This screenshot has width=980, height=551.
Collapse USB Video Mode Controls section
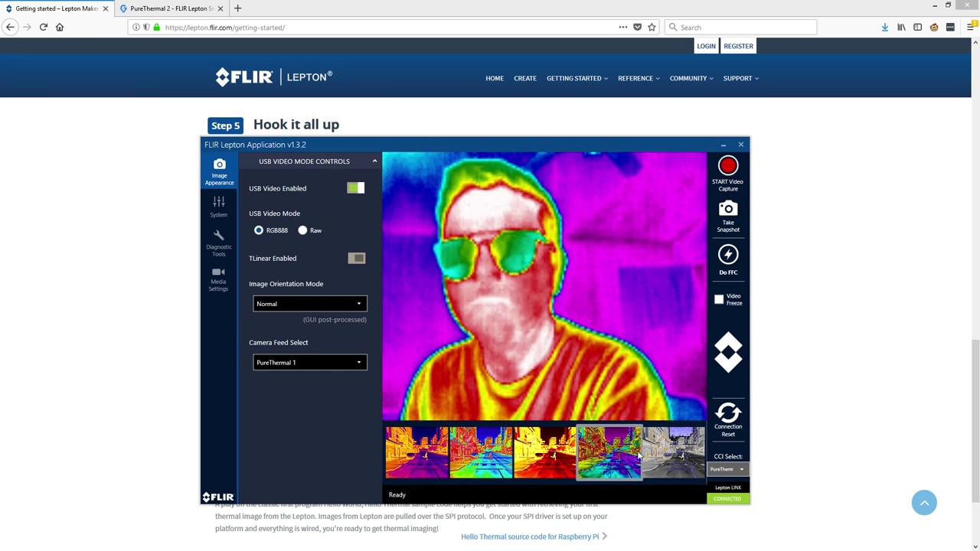pyautogui.click(x=374, y=161)
